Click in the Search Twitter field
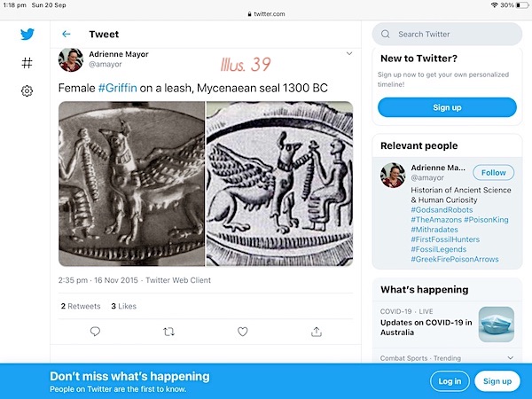 click(447, 34)
